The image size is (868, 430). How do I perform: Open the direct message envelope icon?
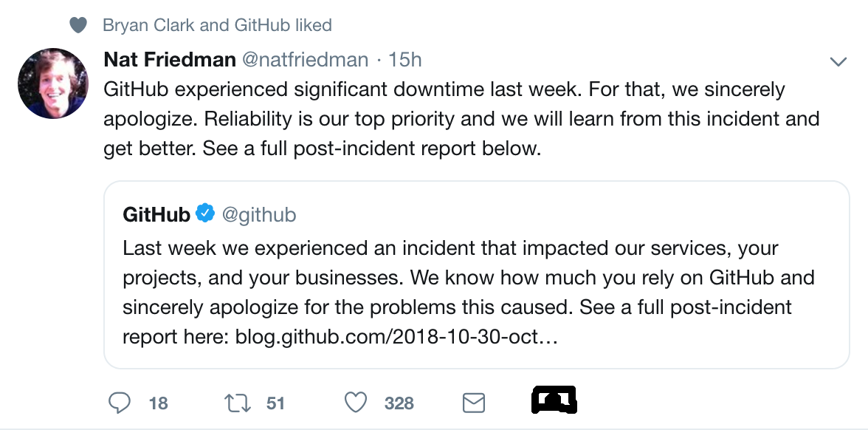[474, 403]
